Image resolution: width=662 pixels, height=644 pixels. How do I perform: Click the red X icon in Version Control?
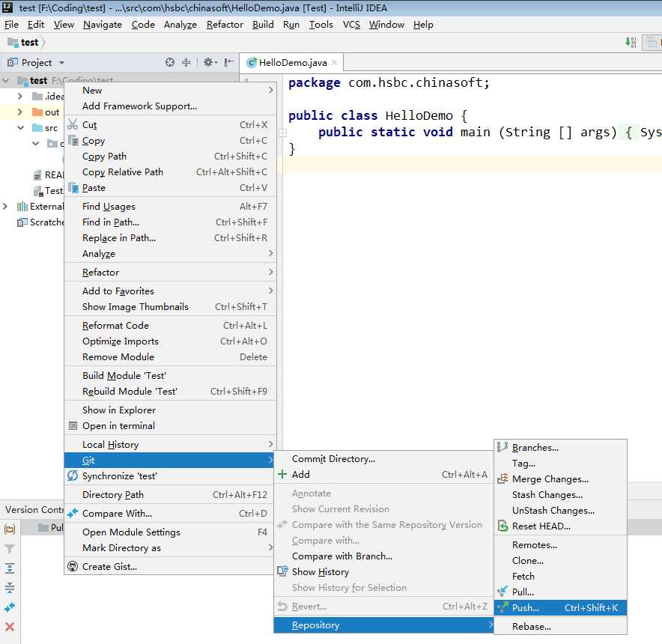click(x=10, y=627)
